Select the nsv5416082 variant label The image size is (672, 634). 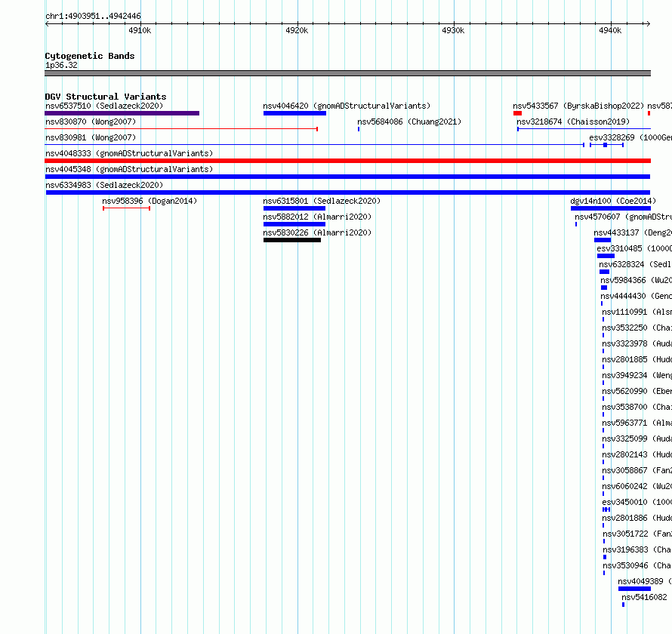point(645,597)
